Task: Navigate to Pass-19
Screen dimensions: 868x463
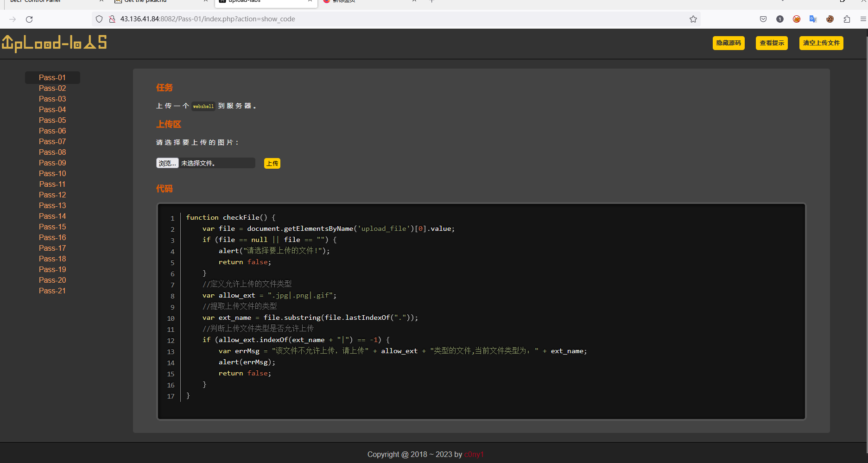Action: [52, 269]
